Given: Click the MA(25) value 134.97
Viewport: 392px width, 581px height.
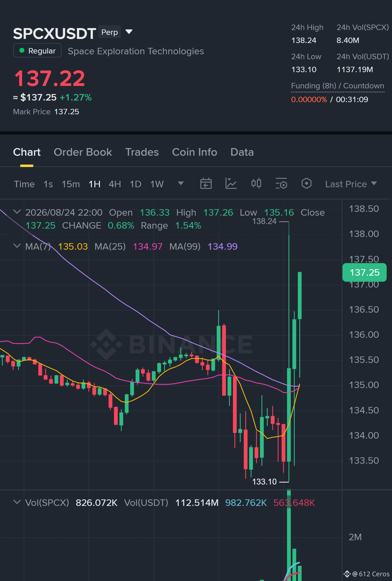Looking at the screenshot, I should [x=148, y=246].
